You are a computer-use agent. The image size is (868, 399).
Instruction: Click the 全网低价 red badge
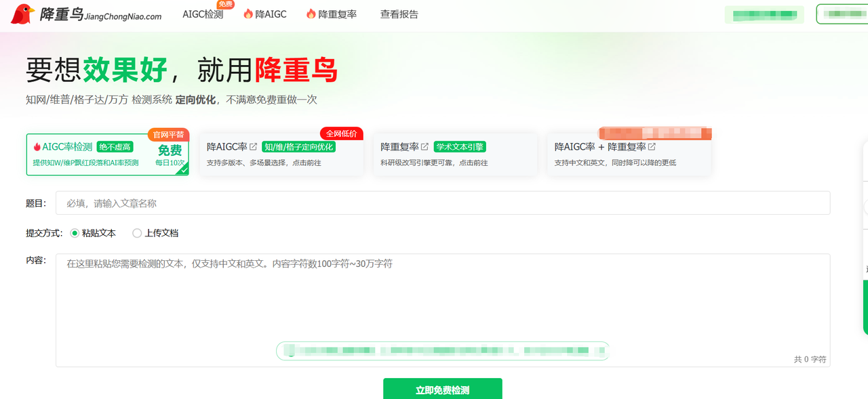[342, 133]
